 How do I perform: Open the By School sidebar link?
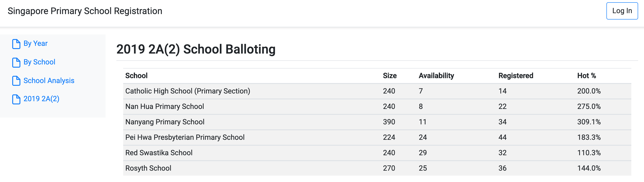coord(39,62)
